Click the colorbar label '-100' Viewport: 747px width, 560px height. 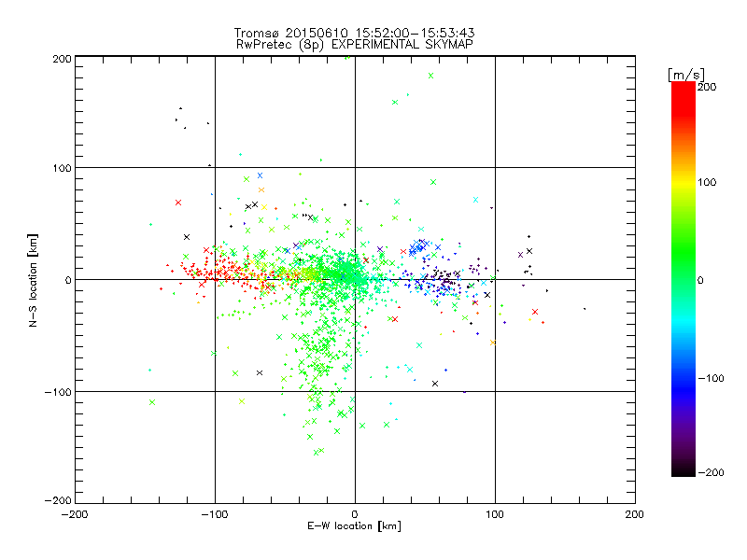pos(711,379)
